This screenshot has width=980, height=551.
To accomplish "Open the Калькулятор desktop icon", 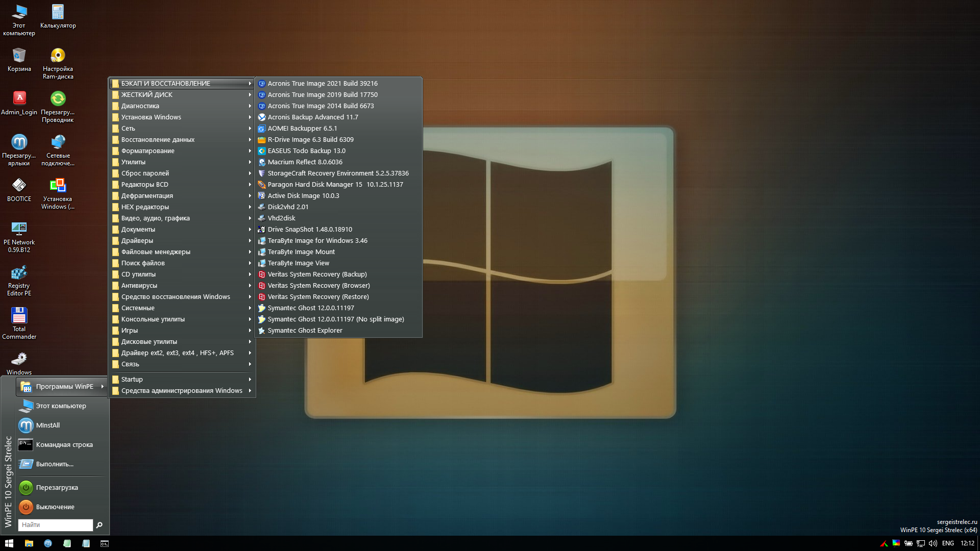I will point(58,12).
